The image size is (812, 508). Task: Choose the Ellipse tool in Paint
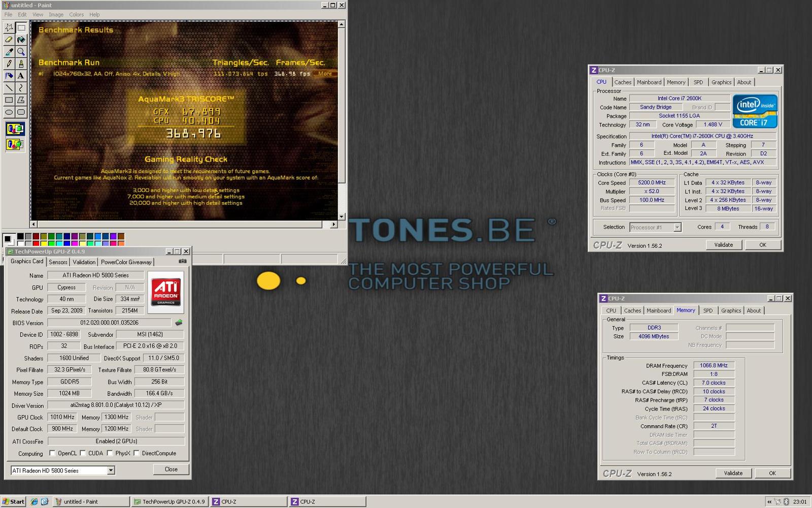click(x=9, y=113)
